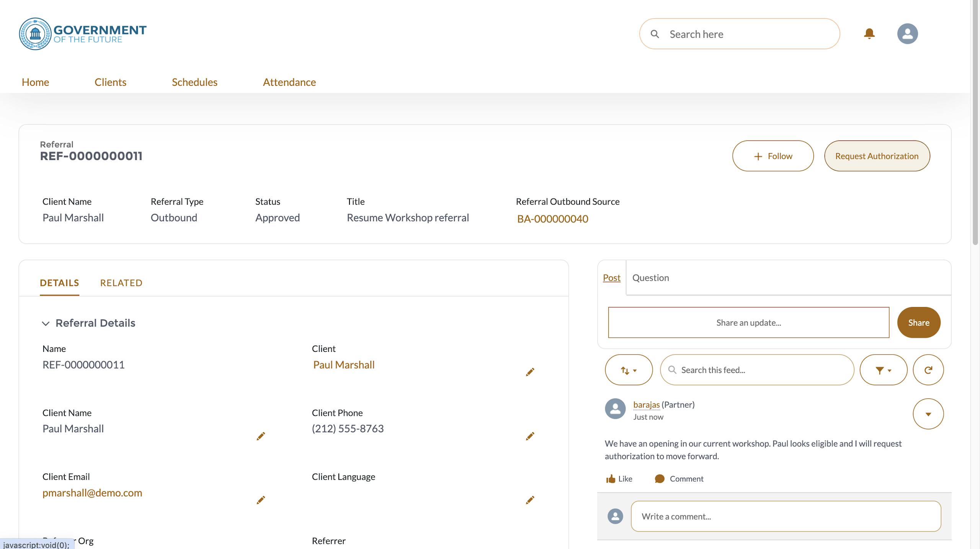Open the Schedules navigation item
Viewport: 980px width, 549px height.
194,82
